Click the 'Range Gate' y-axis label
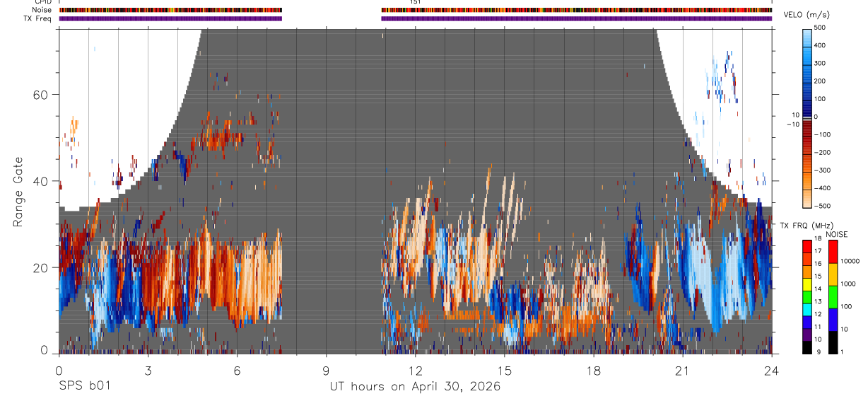This screenshot has width=868, height=401. click(x=18, y=192)
